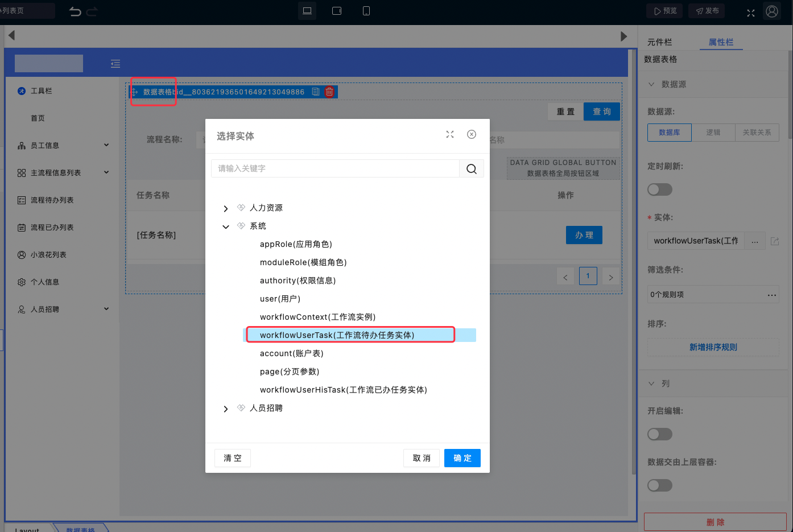The height and width of the screenshot is (532, 793).
Task: Expand the 人员招聘 tree node
Action: (226, 409)
